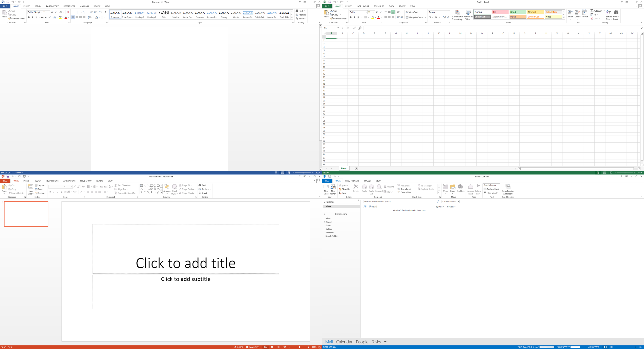Viewport: 644px width, 349px height.
Task: Add new sheet with plus button in Excel
Action: point(356,169)
